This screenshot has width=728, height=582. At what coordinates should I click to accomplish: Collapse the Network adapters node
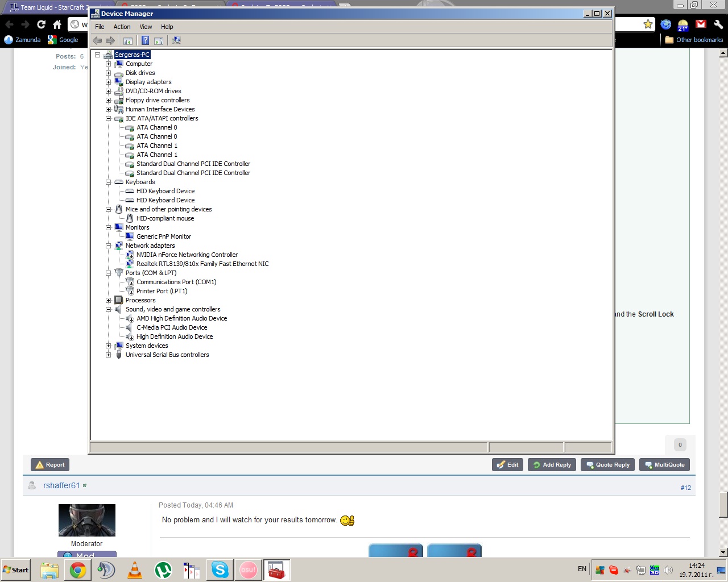tap(108, 246)
